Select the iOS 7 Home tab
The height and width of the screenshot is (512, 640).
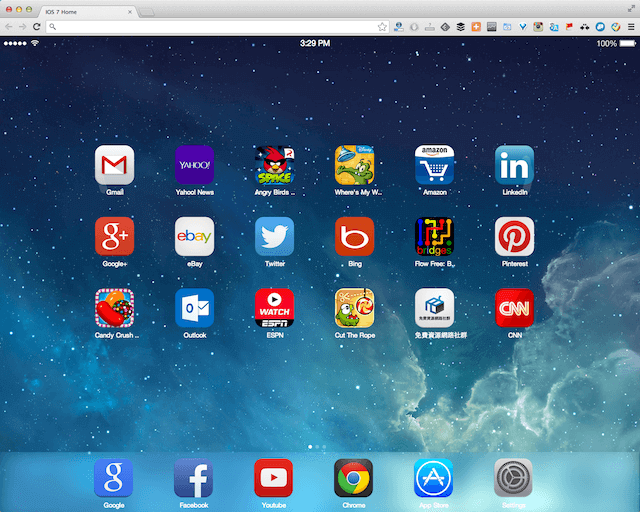88,12
